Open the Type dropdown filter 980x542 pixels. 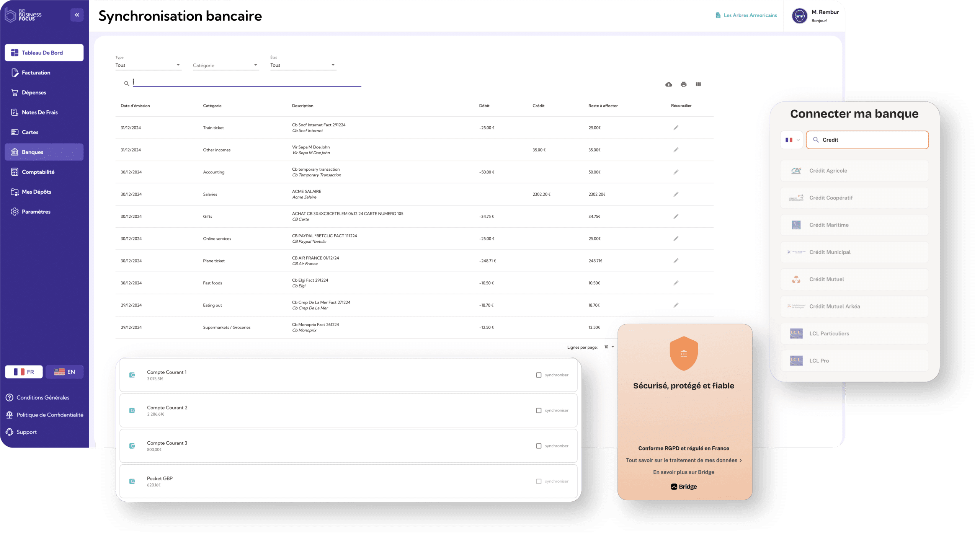148,65
